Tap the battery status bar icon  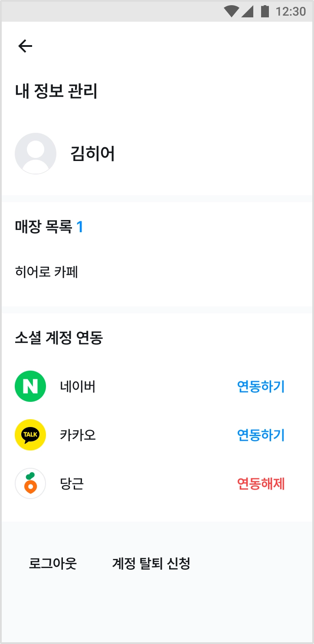pos(265,12)
